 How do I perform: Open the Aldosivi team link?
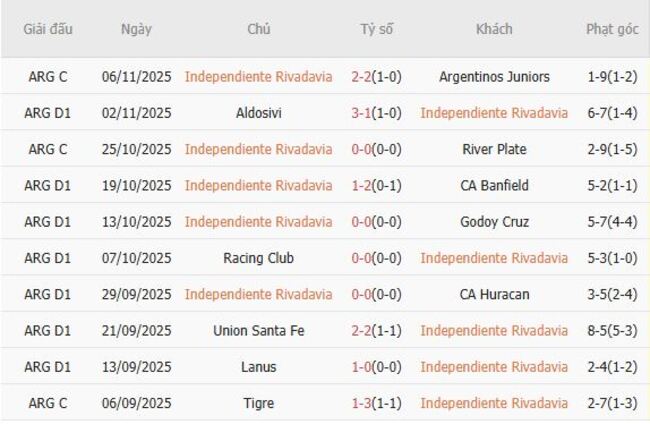point(258,113)
